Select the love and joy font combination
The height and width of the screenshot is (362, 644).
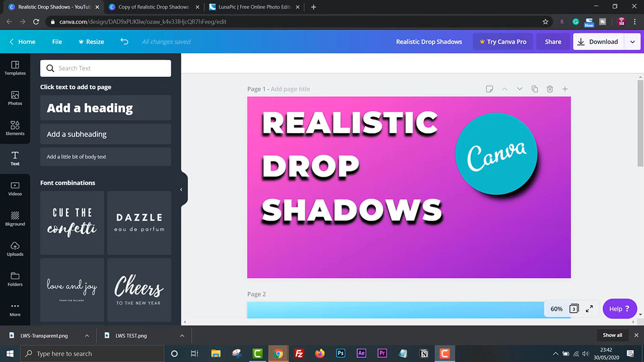point(72,290)
